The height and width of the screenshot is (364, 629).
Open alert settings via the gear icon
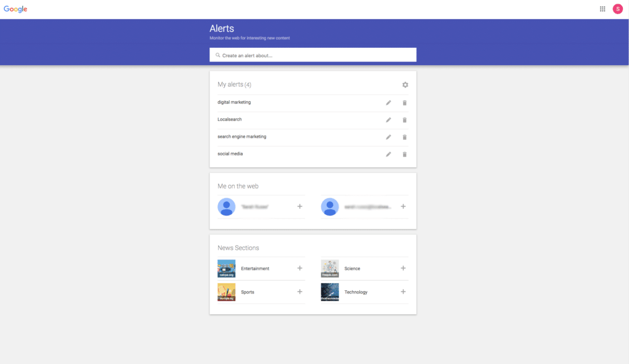(x=405, y=85)
